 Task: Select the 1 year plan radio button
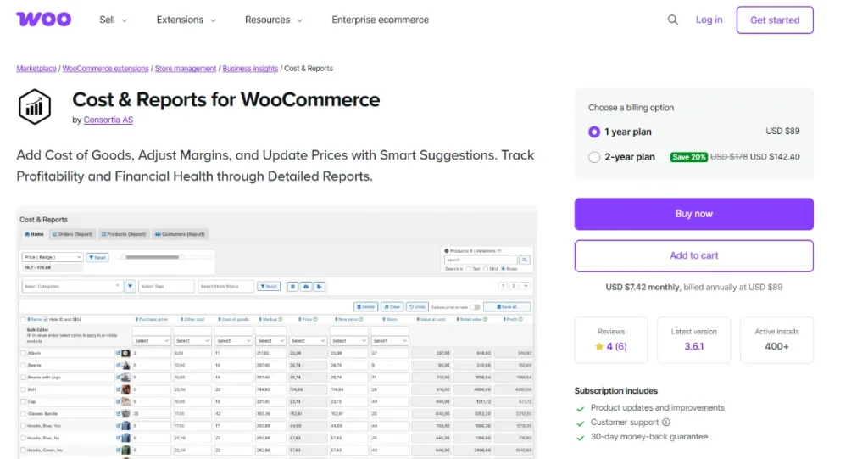594,132
